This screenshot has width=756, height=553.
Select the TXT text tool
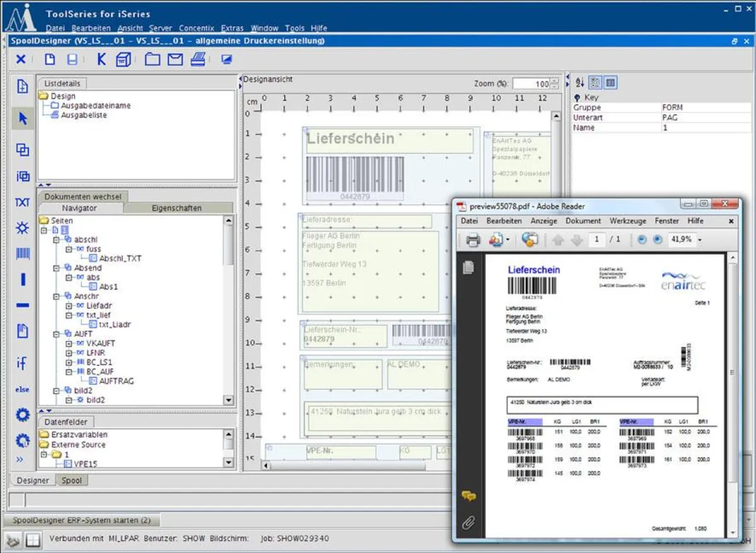22,202
